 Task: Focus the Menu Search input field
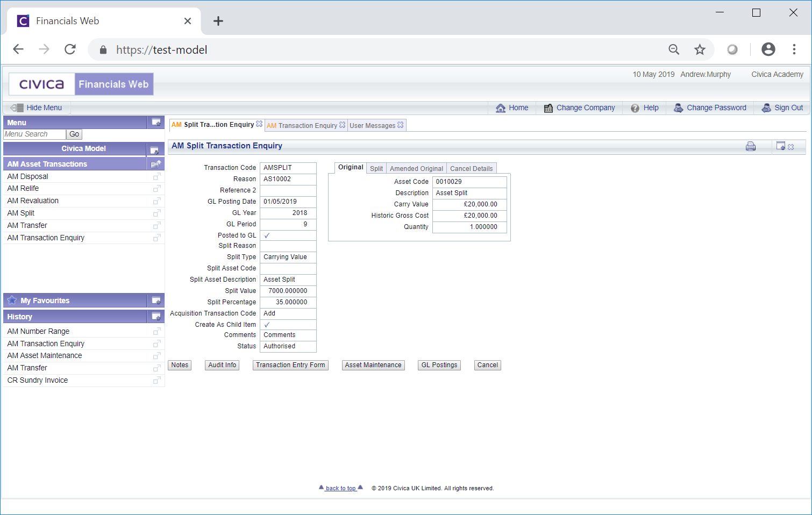click(x=34, y=134)
